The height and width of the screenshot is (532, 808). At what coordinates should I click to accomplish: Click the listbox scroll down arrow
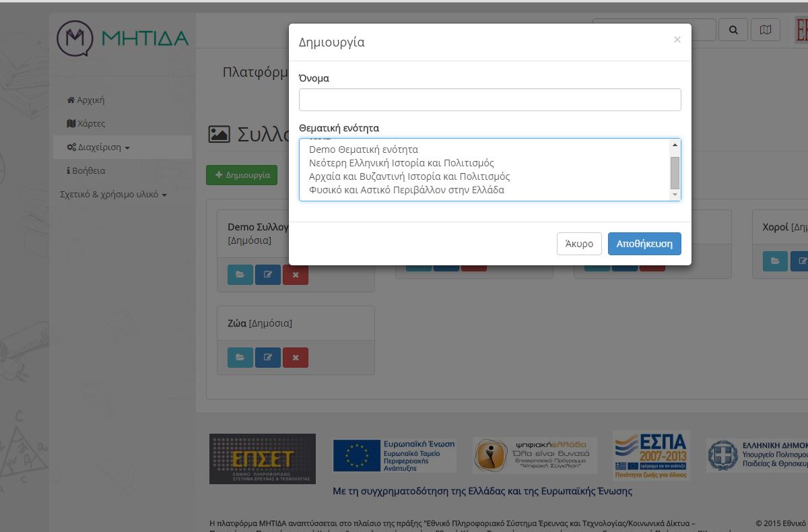tap(675, 195)
